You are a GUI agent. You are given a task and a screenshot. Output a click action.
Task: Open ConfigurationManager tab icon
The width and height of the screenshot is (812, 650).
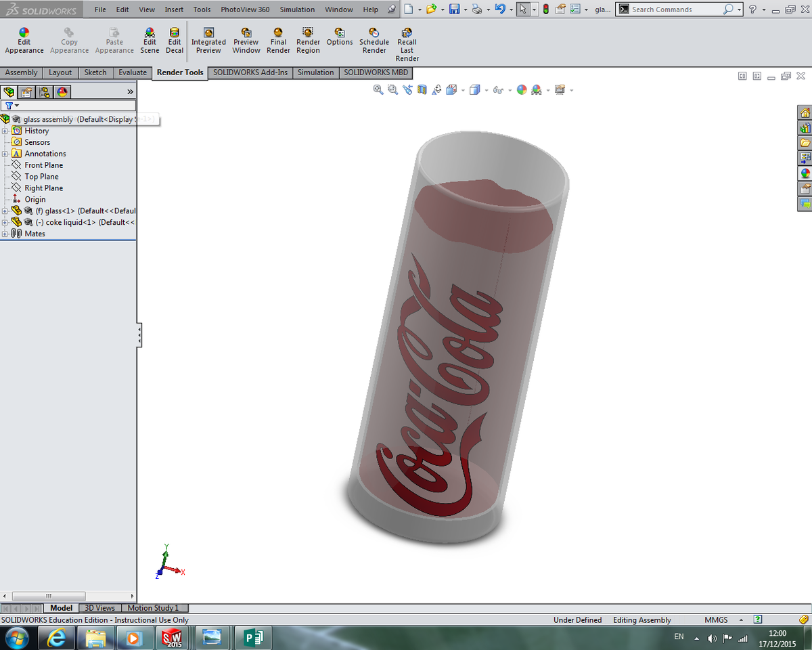click(45, 92)
